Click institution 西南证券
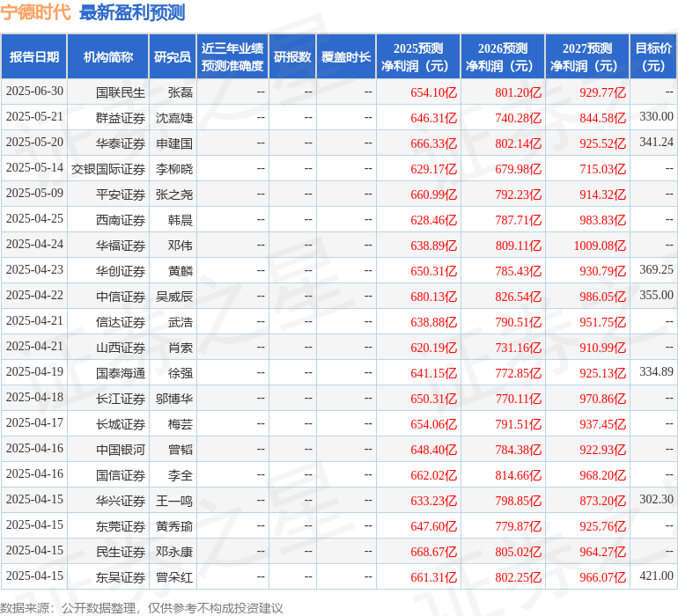 click(x=121, y=220)
